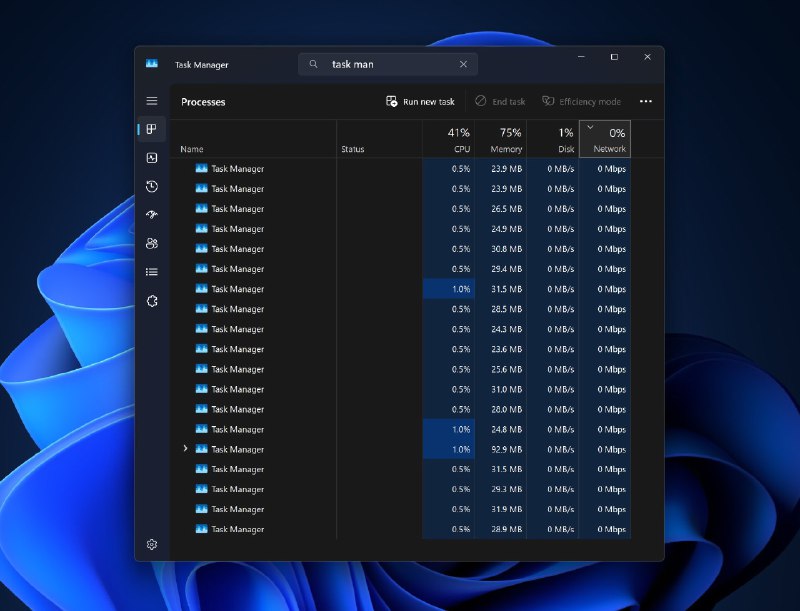This screenshot has height=611, width=800.
Task: Select the Processes page in sidebar
Action: click(152, 129)
